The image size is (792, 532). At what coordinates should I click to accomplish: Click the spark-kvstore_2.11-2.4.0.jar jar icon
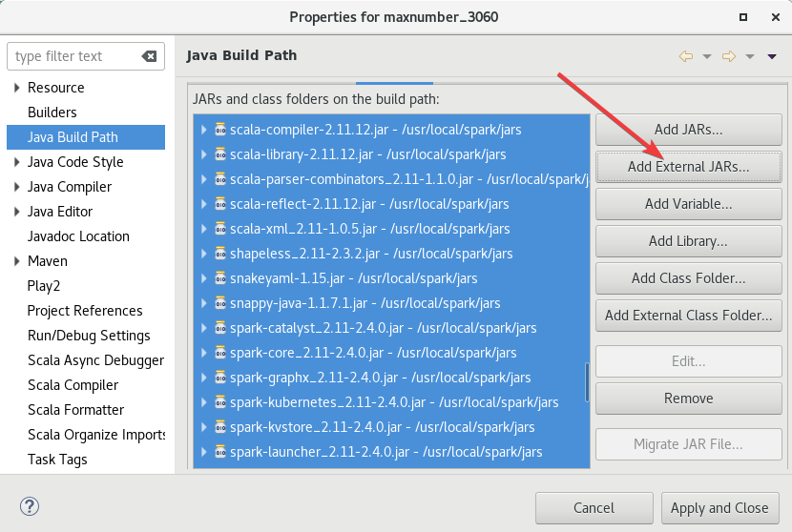(x=220, y=426)
